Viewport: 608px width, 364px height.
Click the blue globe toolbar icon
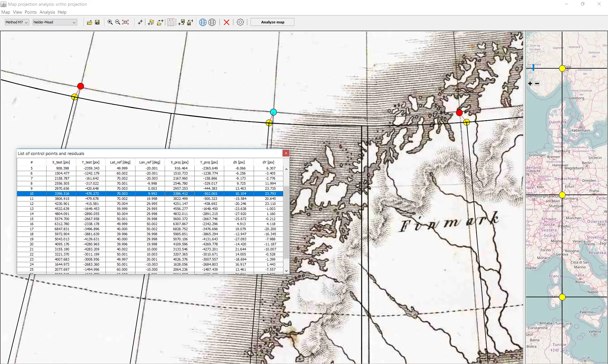[x=203, y=22]
